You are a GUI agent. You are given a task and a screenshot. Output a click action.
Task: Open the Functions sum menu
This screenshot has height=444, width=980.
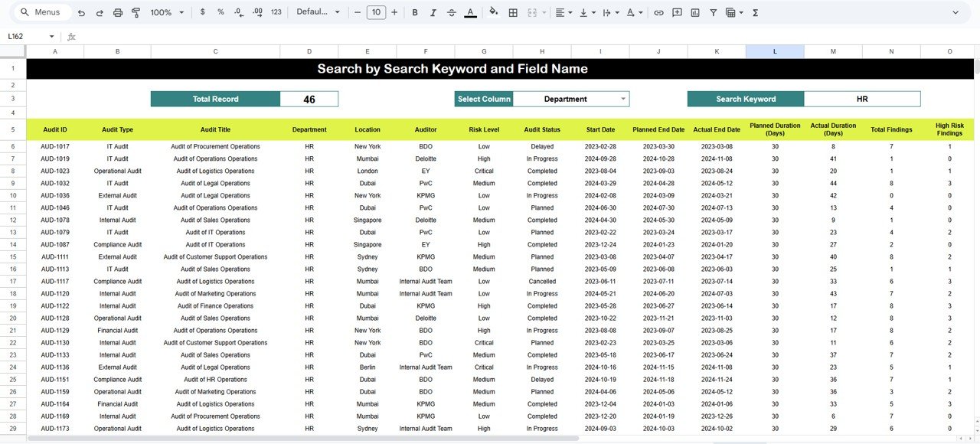pos(754,12)
